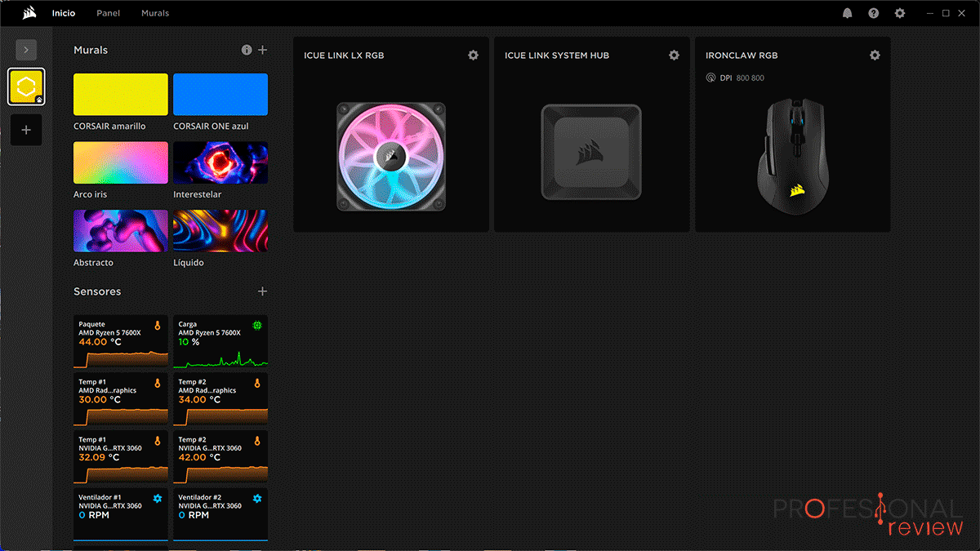Click the Sensores section heading
The image size is (980, 551).
click(97, 291)
